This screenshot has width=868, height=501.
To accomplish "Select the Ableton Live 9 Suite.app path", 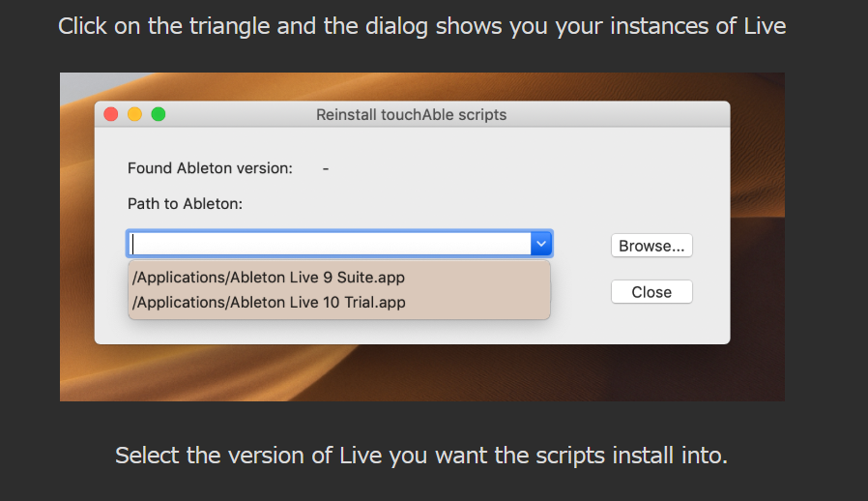I will click(269, 278).
